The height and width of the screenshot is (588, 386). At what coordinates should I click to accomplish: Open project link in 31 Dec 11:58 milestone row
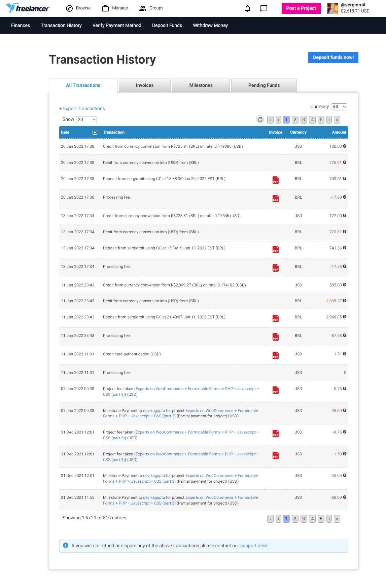coord(180,500)
